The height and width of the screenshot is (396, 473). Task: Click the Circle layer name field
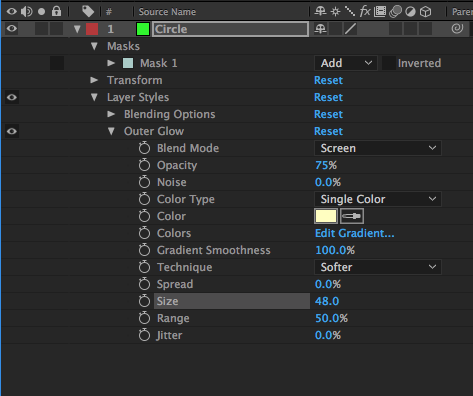pos(230,29)
